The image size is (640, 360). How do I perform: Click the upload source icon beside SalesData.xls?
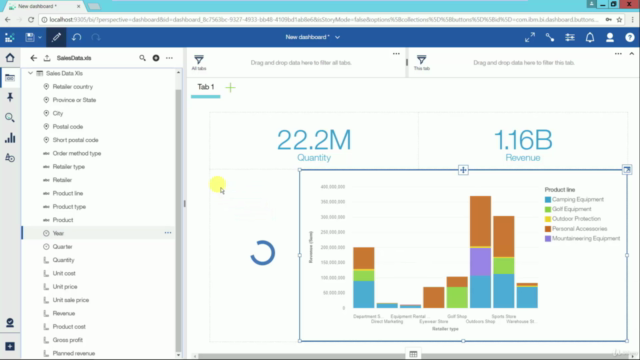pyautogui.click(x=47, y=58)
